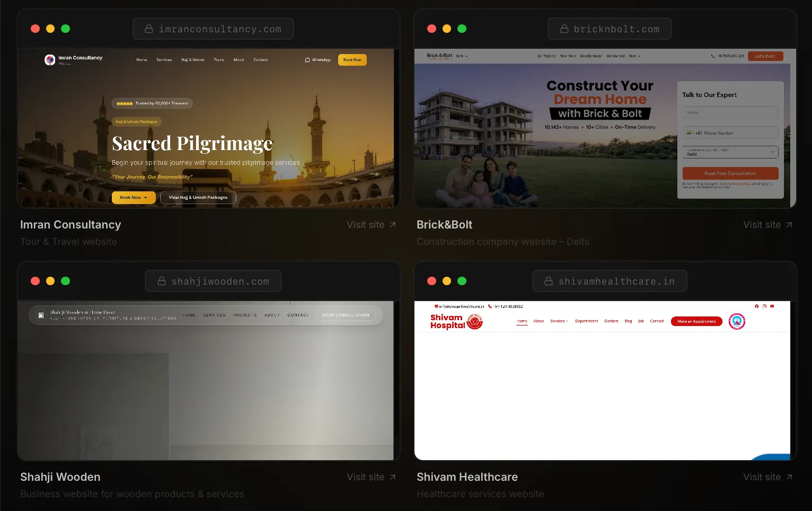This screenshot has width=812, height=511.
Task: Click Visit site for Shivam Healthcare
Action: [768, 477]
